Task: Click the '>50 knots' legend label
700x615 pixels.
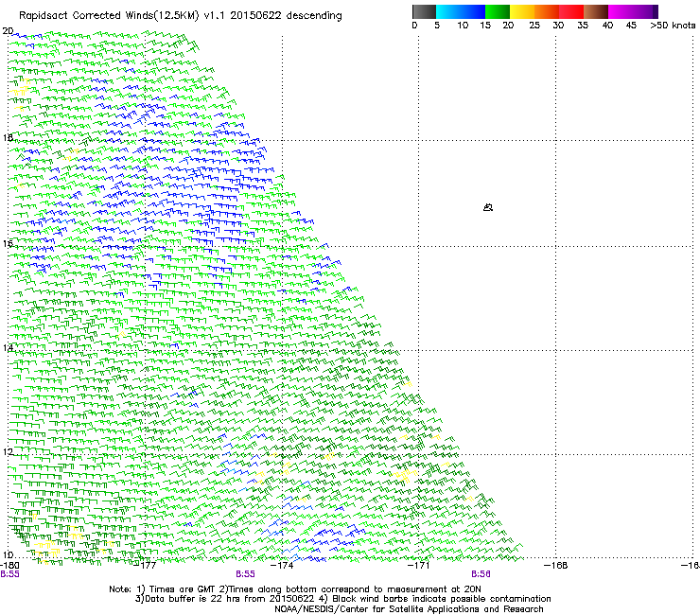Action: [x=673, y=26]
